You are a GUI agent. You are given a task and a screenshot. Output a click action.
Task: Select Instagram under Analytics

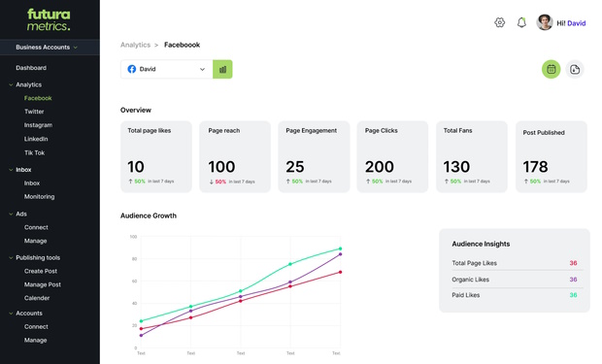tap(39, 125)
